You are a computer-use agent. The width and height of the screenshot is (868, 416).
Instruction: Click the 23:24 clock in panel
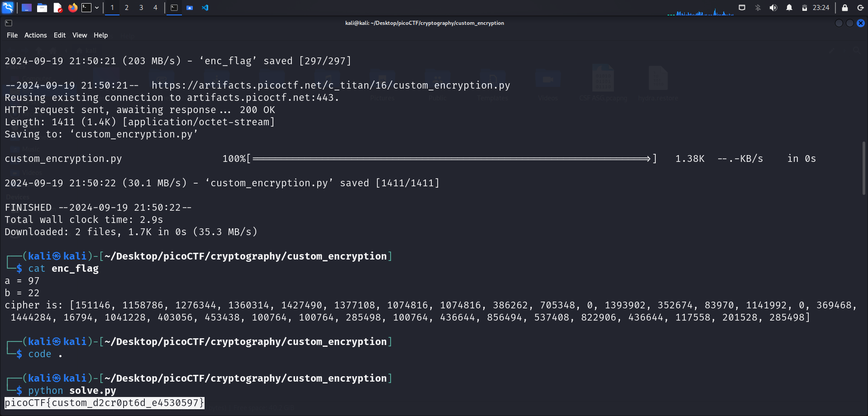coord(820,8)
